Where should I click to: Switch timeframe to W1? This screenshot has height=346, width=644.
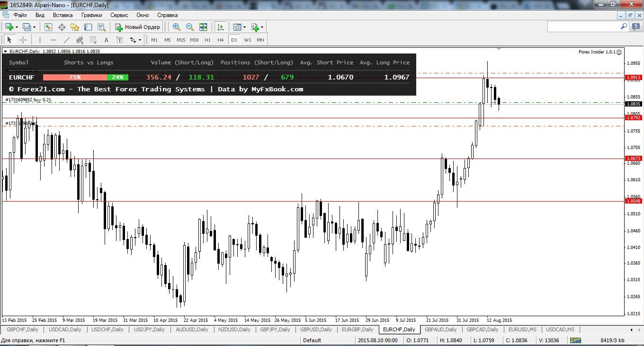[248, 40]
